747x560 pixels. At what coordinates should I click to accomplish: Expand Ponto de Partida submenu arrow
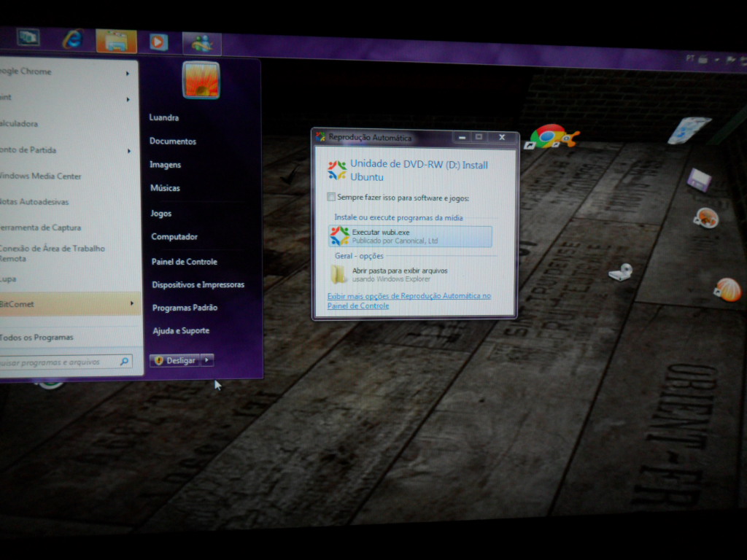click(x=129, y=151)
